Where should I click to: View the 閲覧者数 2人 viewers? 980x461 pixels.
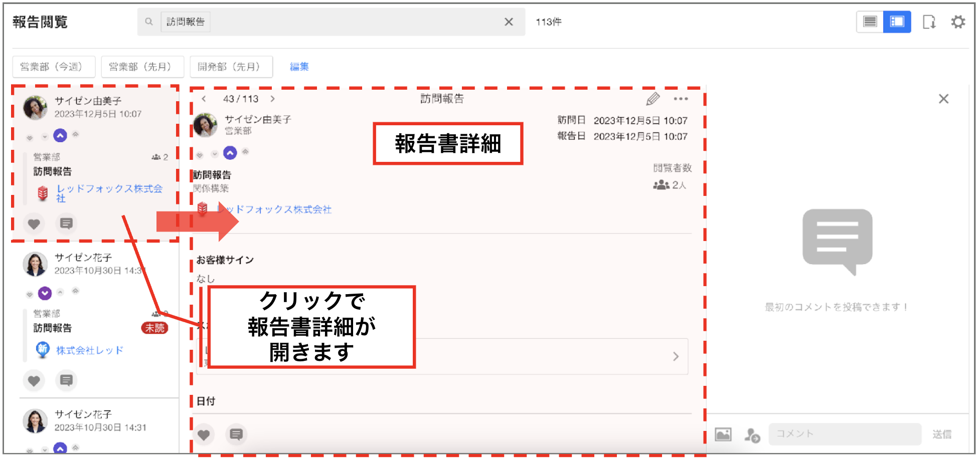(x=670, y=185)
